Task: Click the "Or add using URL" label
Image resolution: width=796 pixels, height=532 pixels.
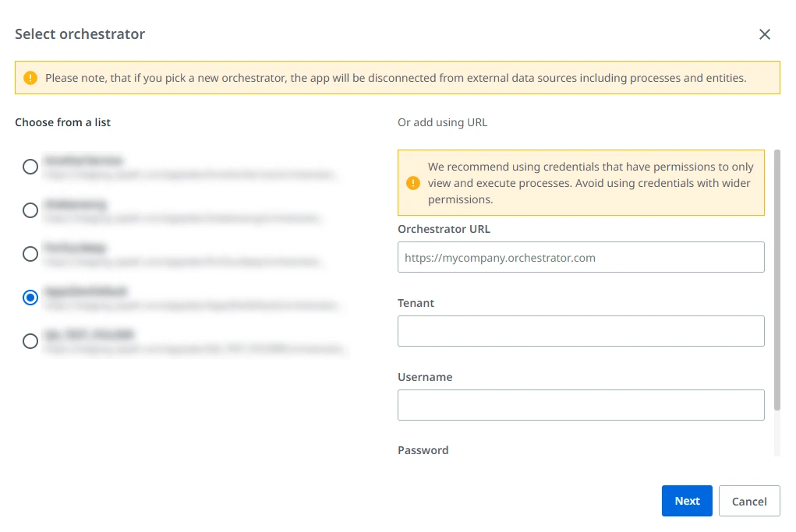Action: click(x=442, y=123)
